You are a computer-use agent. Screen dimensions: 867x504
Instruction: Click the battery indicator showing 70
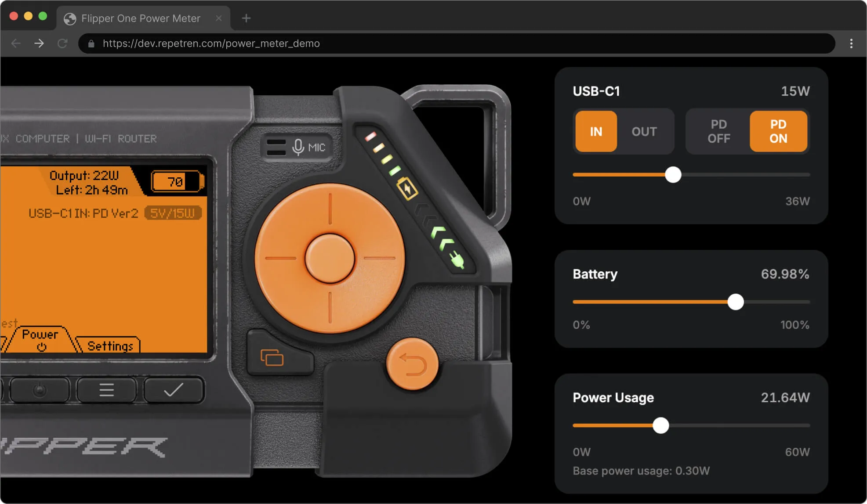pos(178,181)
